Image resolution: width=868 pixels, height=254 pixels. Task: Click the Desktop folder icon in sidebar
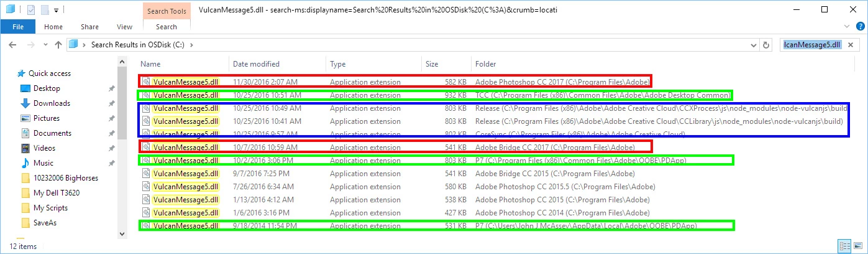pos(25,88)
